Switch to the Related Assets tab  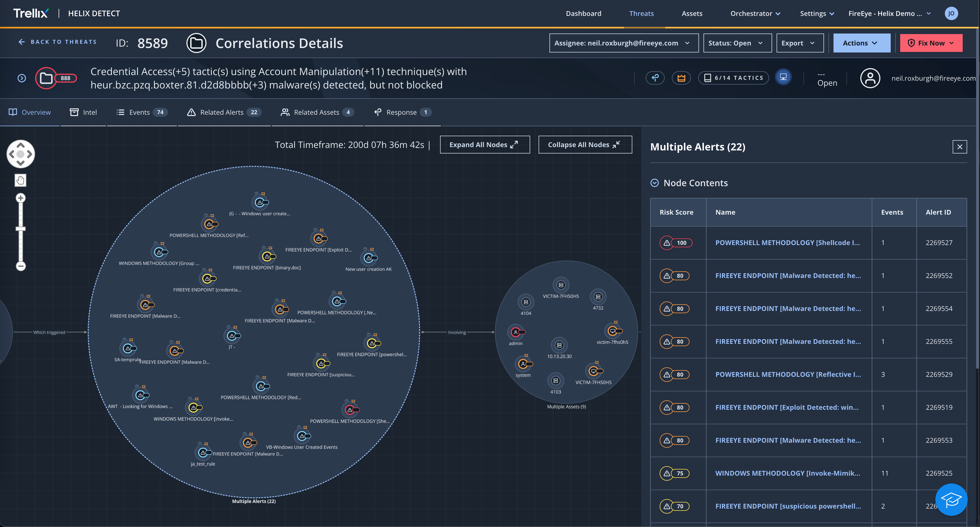click(x=317, y=112)
